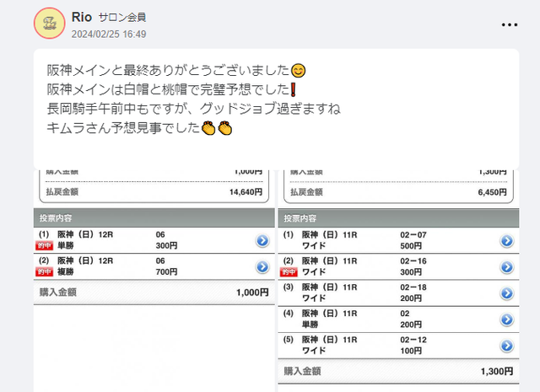540x392 pixels.
Task: Open arrow for 11R 単勝 02 bet
Action: click(507, 320)
